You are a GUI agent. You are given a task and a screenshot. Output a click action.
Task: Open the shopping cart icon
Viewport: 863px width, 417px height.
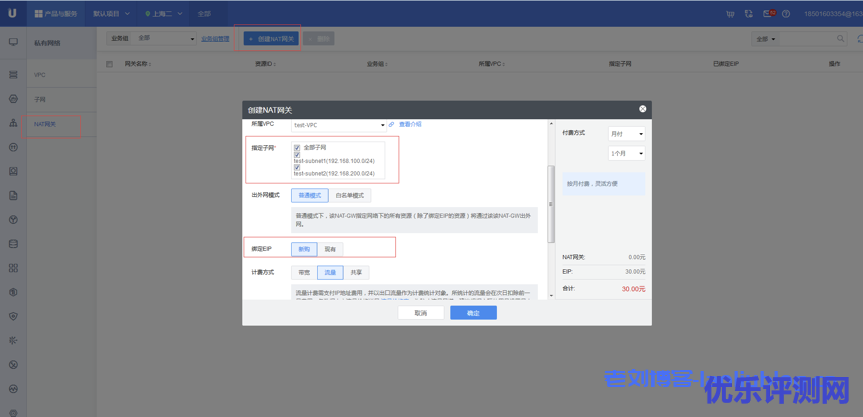[730, 14]
